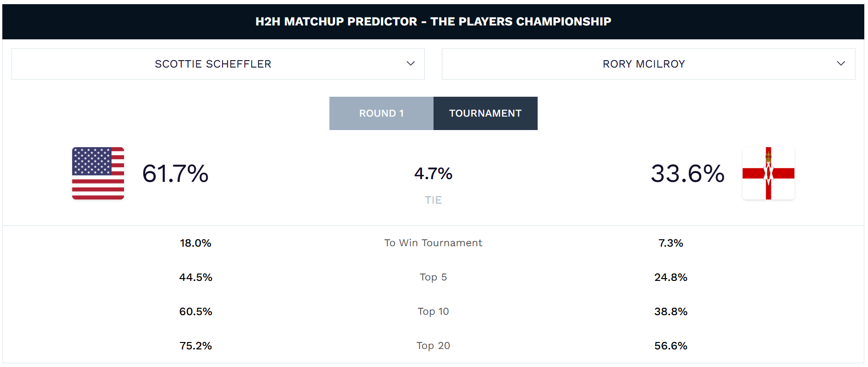Click the 4.7% tie percentage
This screenshot has width=868, height=367.
[x=433, y=174]
